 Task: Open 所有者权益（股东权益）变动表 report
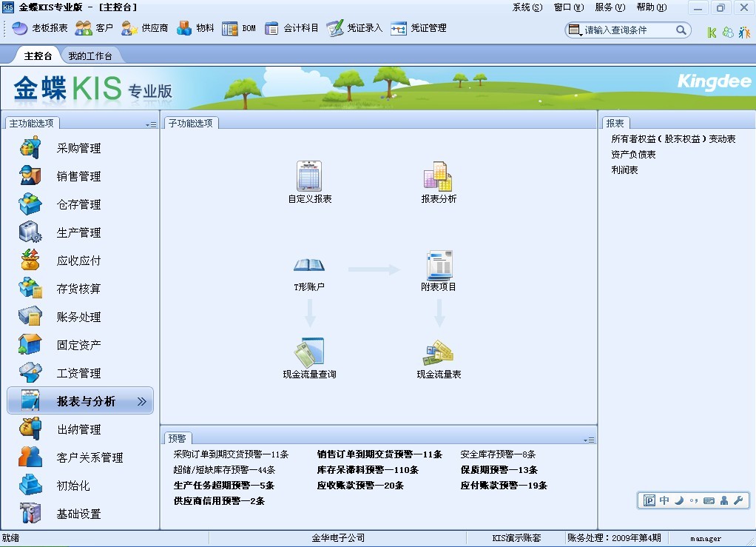(x=673, y=139)
